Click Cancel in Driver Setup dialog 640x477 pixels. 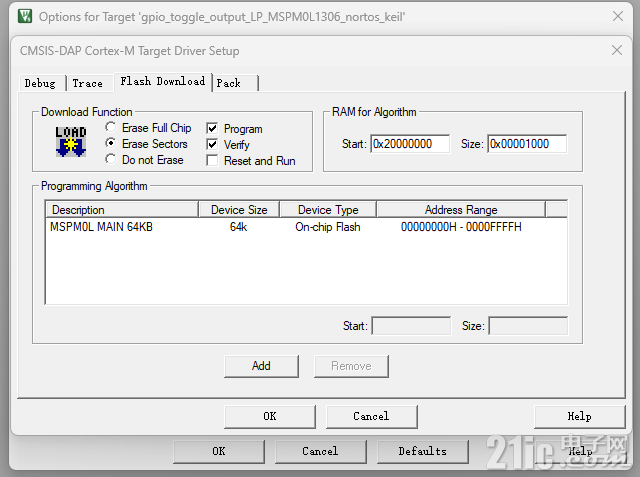pos(371,417)
